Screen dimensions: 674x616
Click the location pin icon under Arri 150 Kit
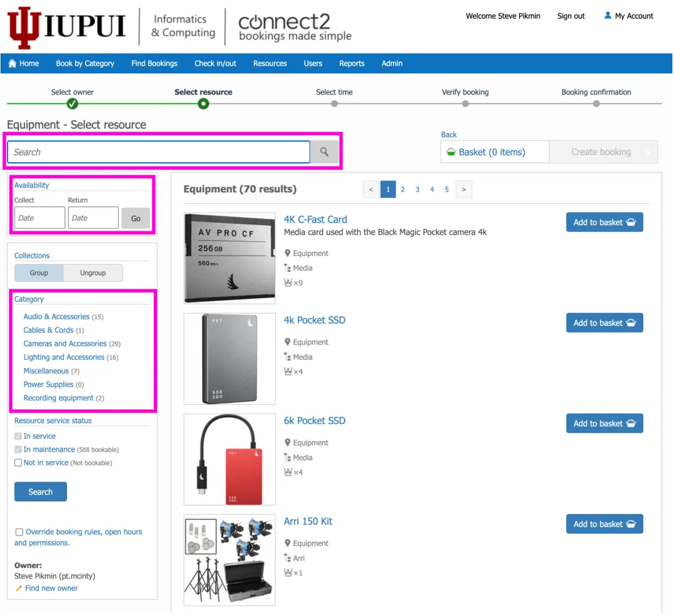coord(287,544)
